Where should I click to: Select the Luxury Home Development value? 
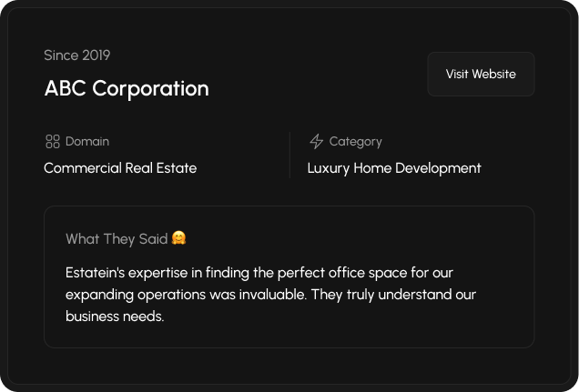394,168
